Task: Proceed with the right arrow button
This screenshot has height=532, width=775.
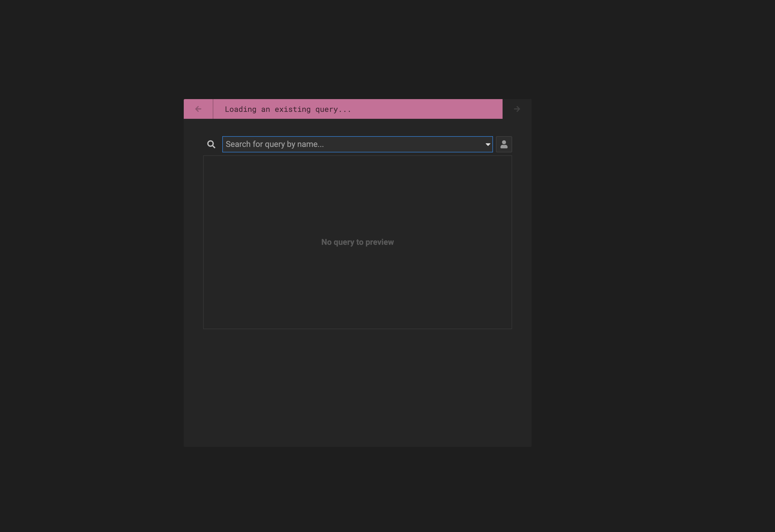Action: [x=516, y=109]
